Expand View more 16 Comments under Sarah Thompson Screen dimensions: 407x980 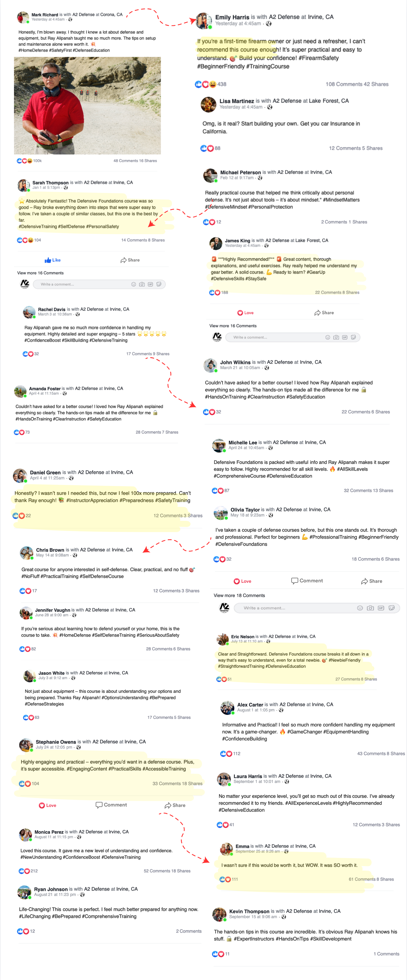coord(40,273)
